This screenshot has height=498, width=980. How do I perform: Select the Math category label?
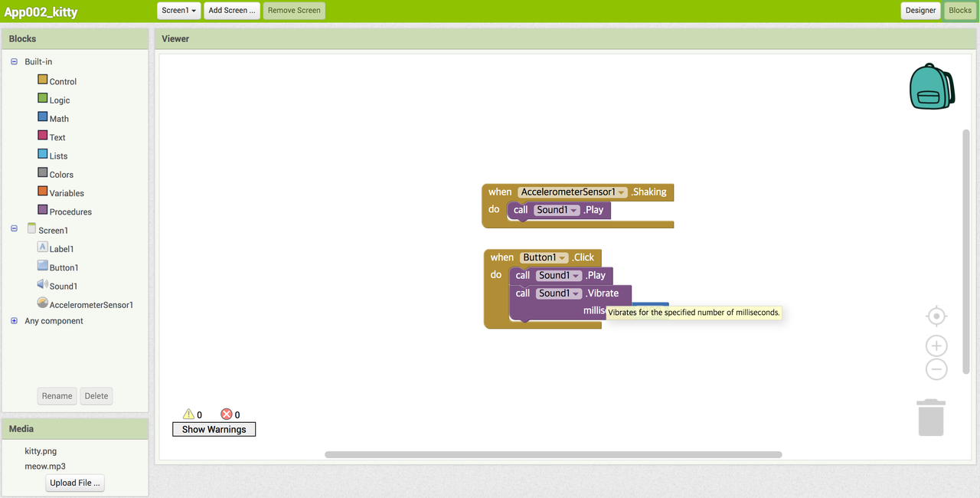[59, 119]
